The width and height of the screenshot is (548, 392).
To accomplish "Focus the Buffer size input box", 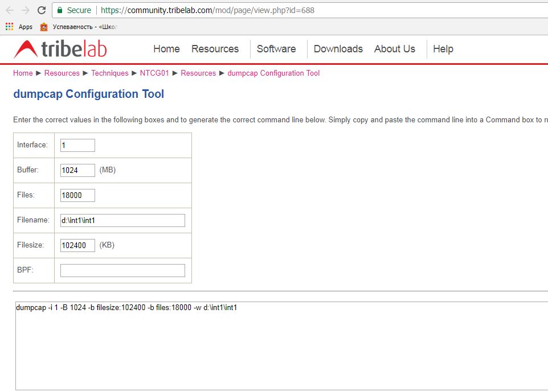I will click(77, 170).
